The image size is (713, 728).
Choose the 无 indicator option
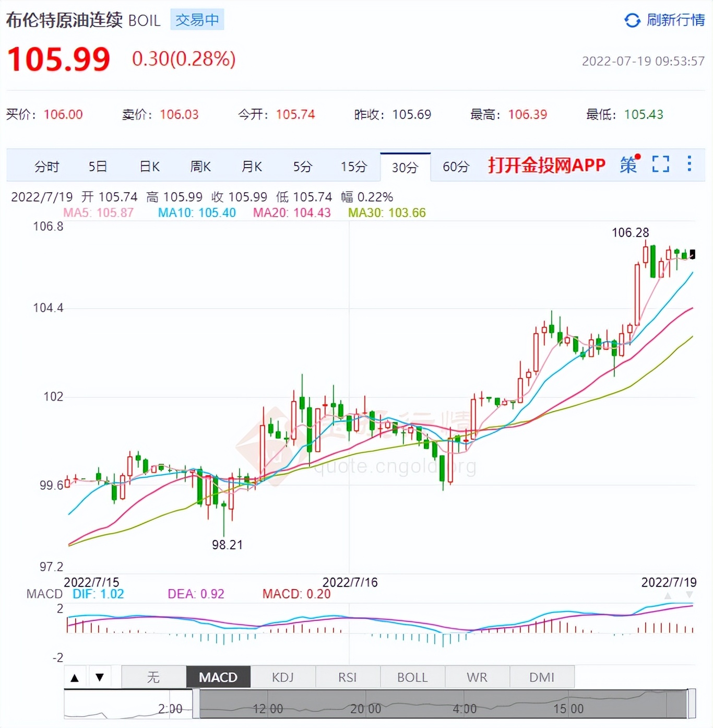pos(153,677)
